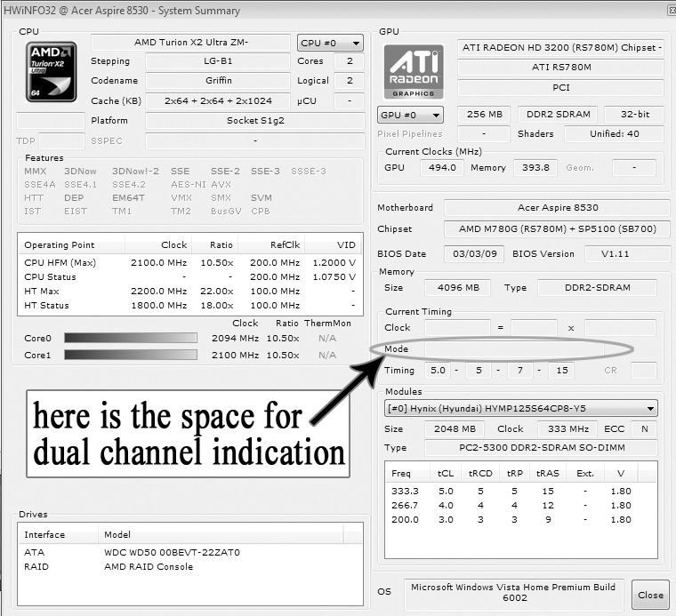Click the 256 MB video memory field
The height and width of the screenshot is (616, 676).
click(x=484, y=114)
